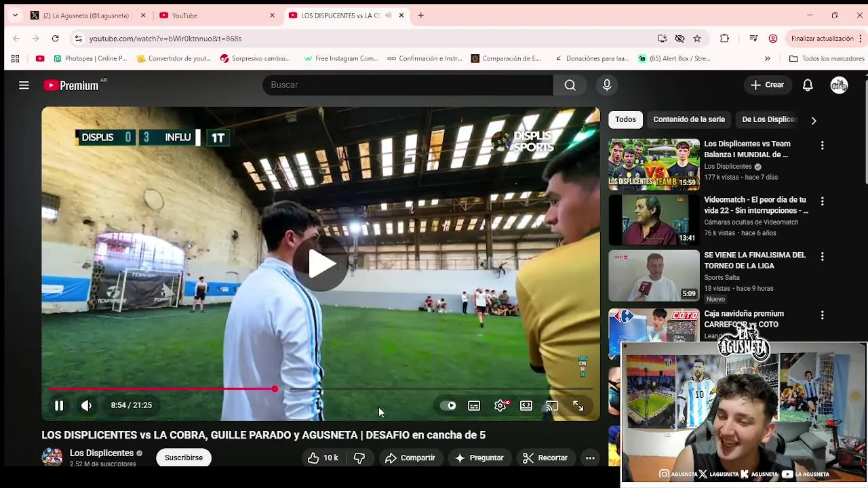
Task: Open Finalisima del Torneo video thumbnail
Action: pyautogui.click(x=654, y=275)
